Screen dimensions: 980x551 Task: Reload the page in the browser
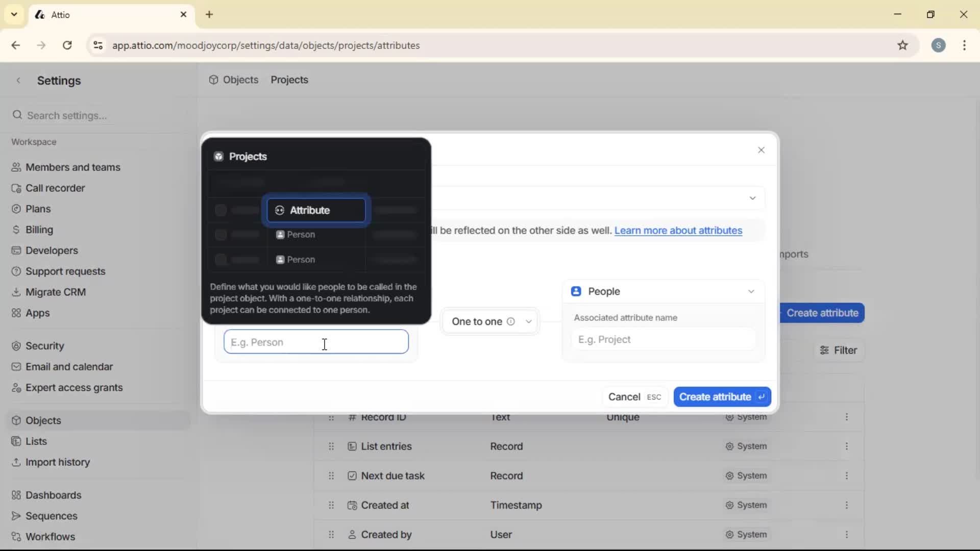pyautogui.click(x=67, y=45)
